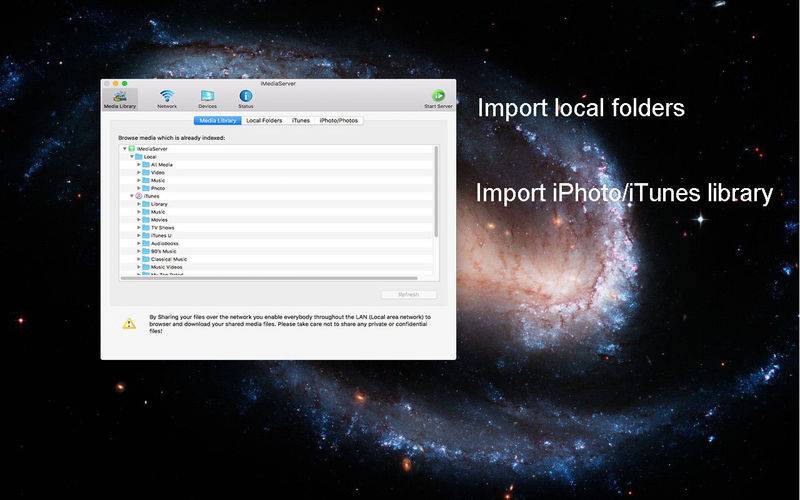Click the folder icon beside 90's Music
This screenshot has height=500, width=800.
point(146,251)
